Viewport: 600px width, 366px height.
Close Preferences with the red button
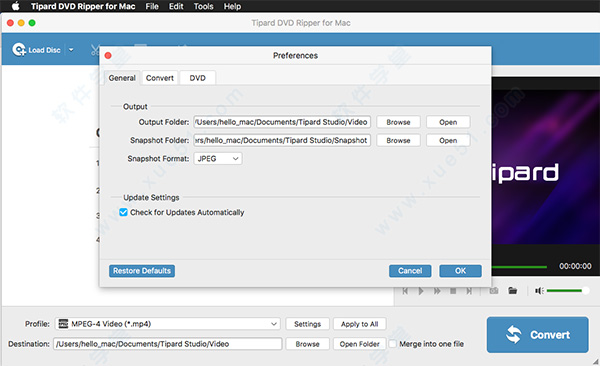tap(108, 56)
